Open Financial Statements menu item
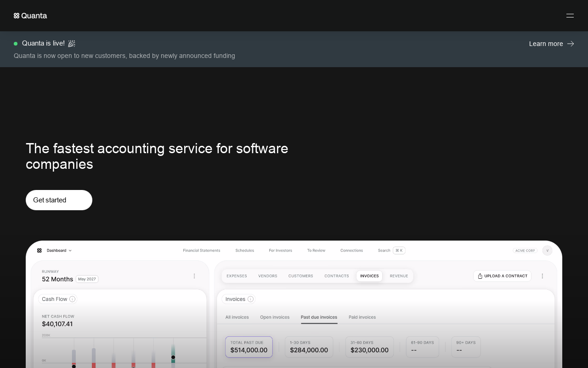Image resolution: width=588 pixels, height=368 pixels. point(202,251)
